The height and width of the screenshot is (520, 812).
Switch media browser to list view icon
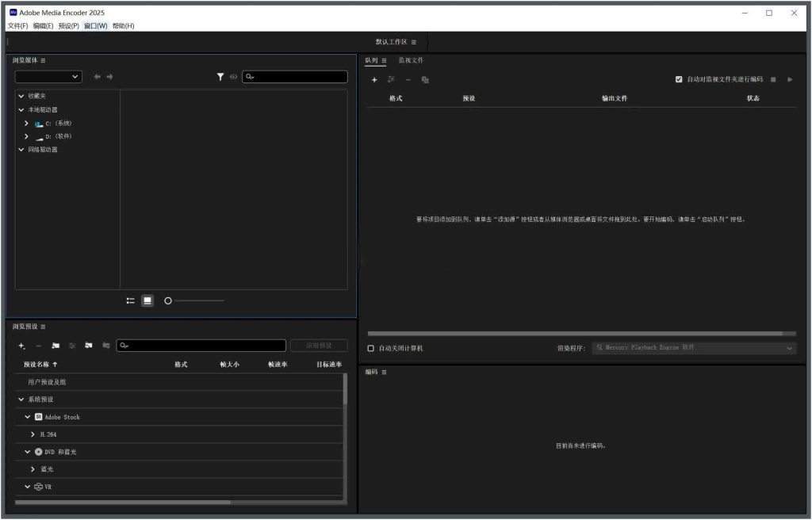click(x=131, y=300)
